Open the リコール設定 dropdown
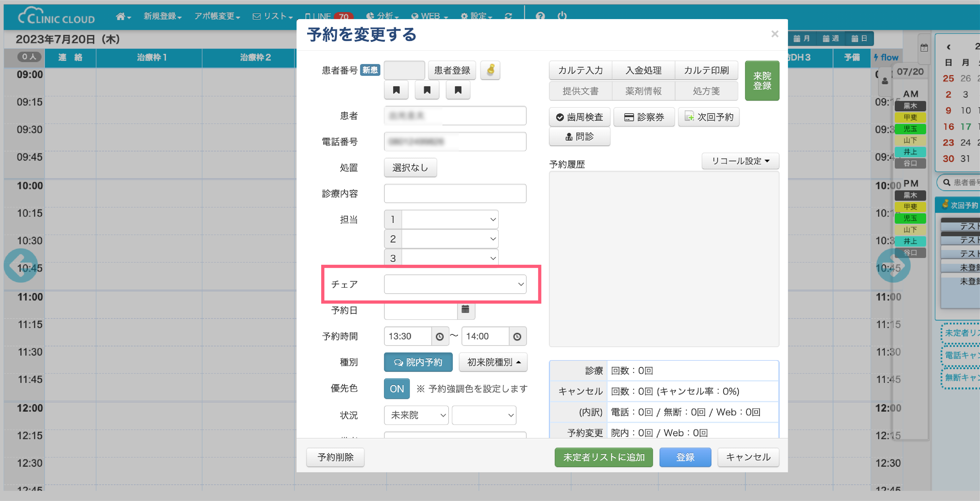980x501 pixels. [x=740, y=161]
